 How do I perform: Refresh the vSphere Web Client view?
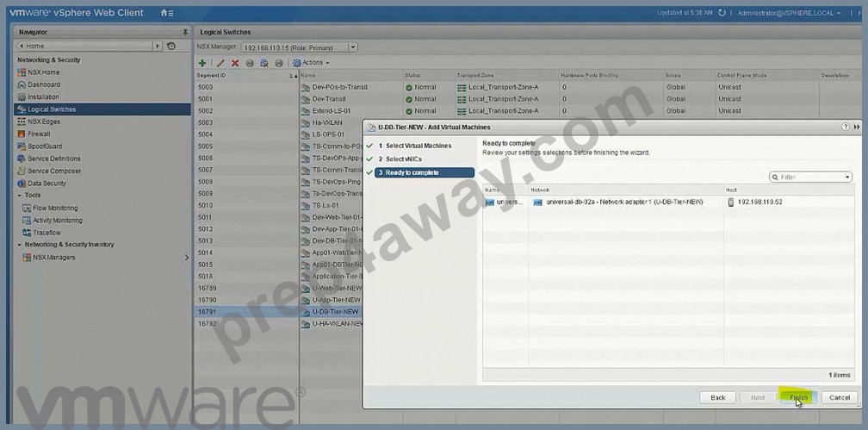pyautogui.click(x=722, y=13)
